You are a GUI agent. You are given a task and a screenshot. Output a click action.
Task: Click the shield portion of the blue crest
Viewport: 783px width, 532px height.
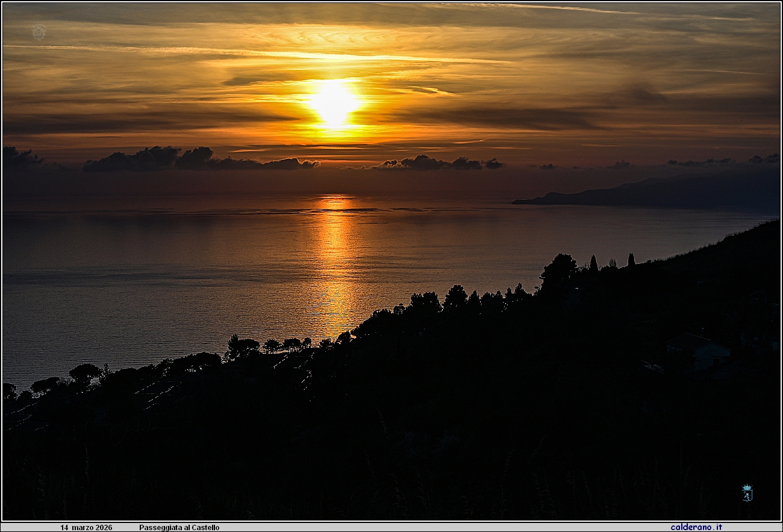tap(747, 497)
